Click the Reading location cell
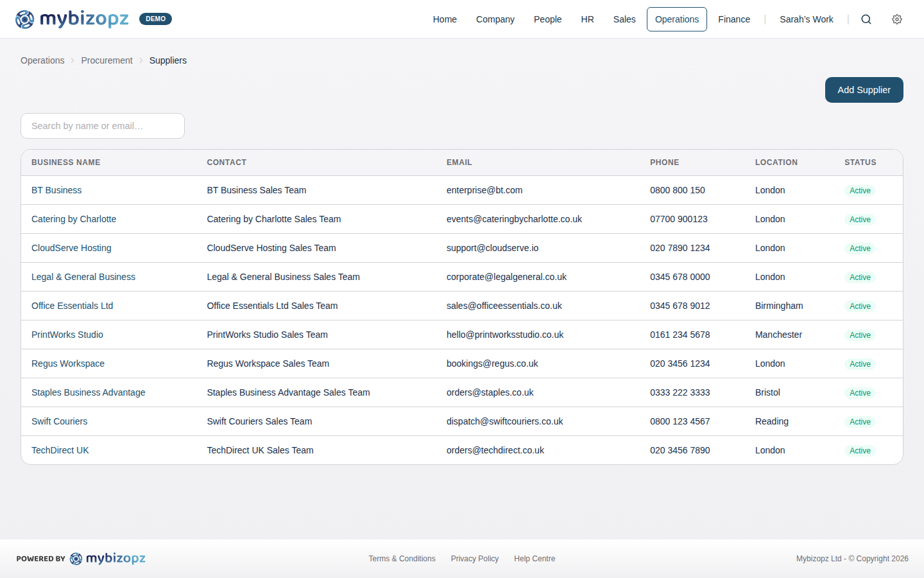Image resolution: width=924 pixels, height=578 pixels. coord(772,421)
